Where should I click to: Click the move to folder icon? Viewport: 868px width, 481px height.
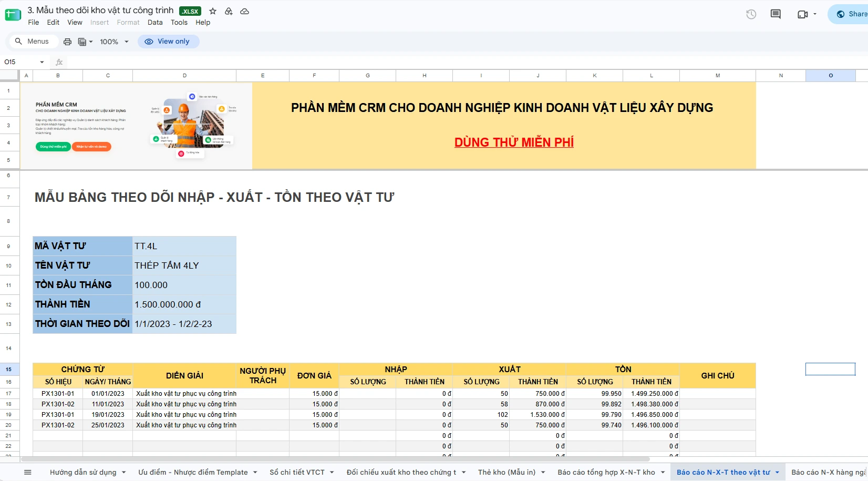[x=229, y=11]
